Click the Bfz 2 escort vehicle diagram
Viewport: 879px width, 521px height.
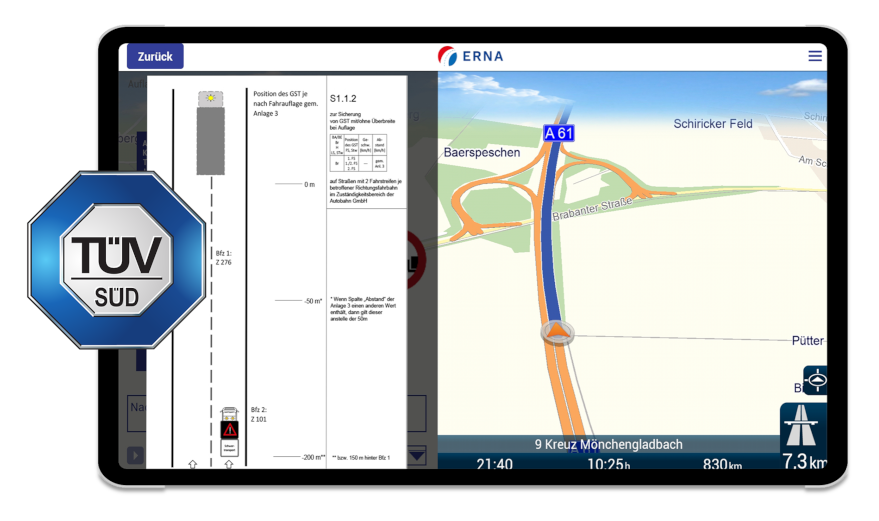(x=229, y=431)
